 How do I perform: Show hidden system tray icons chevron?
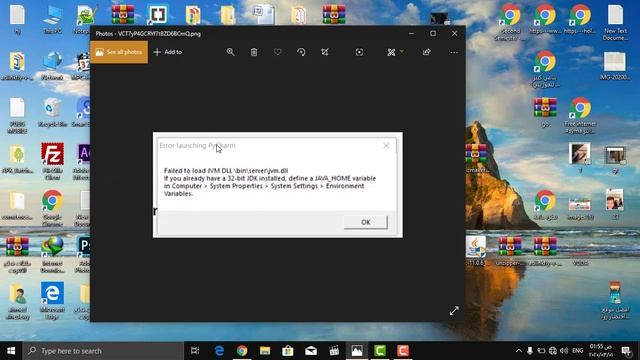pos(519,351)
